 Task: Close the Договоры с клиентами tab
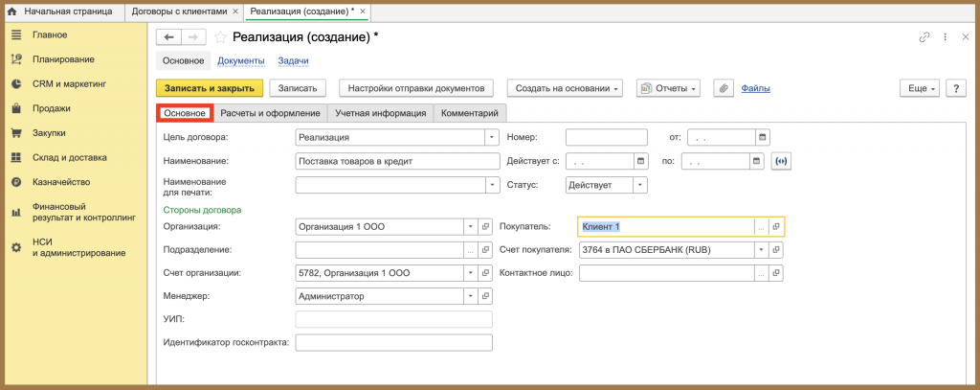pyautogui.click(x=235, y=11)
